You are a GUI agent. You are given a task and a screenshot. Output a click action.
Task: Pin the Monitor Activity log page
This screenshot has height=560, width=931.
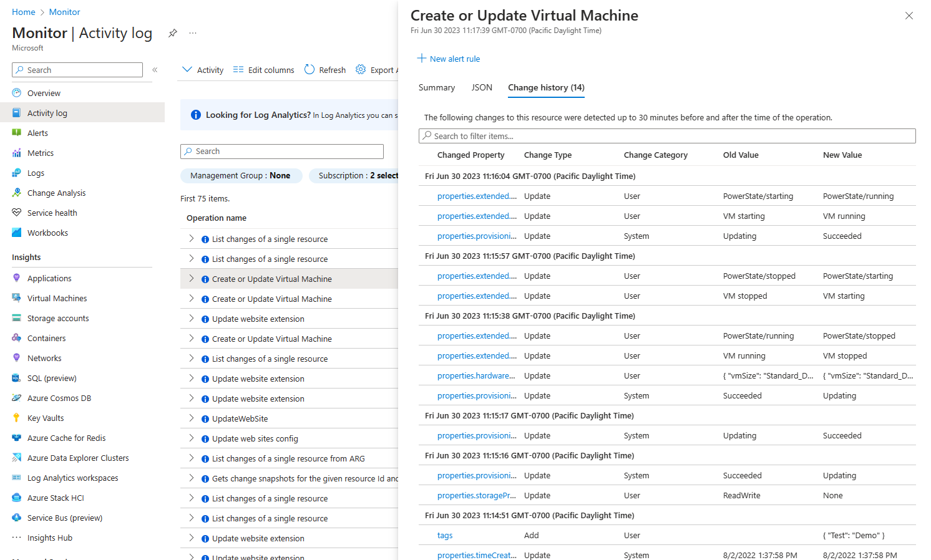click(173, 33)
